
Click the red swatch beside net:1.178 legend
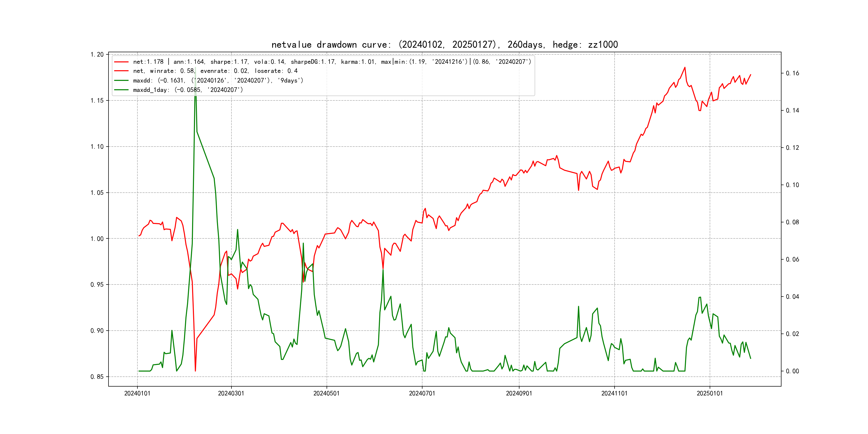click(121, 62)
